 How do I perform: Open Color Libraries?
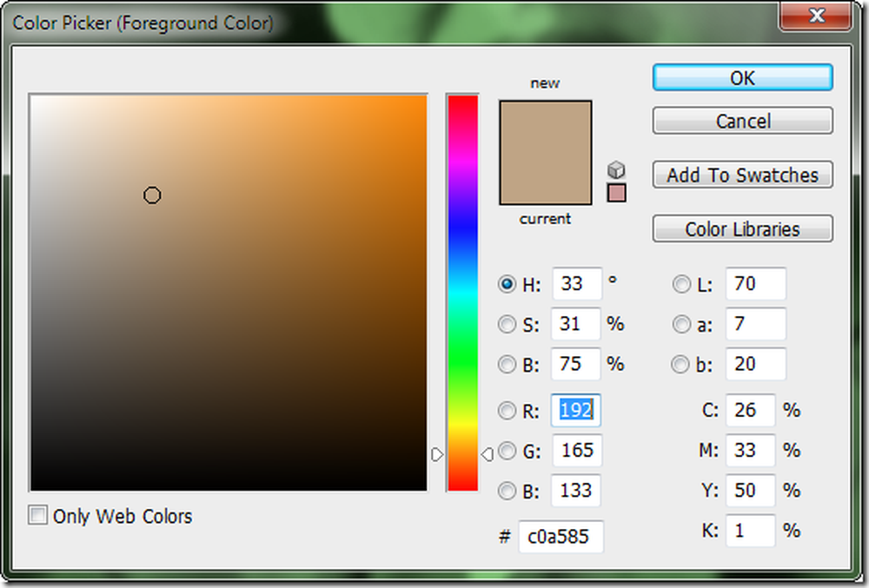click(743, 228)
